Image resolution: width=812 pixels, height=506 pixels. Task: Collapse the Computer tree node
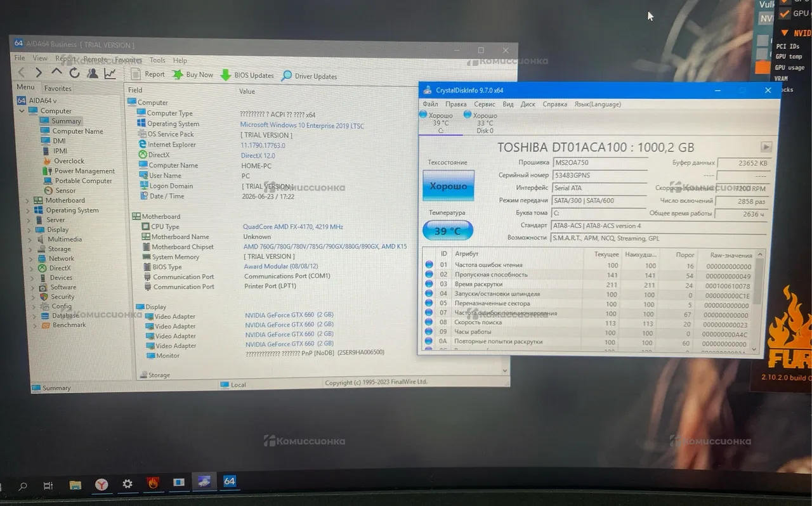[x=22, y=111]
